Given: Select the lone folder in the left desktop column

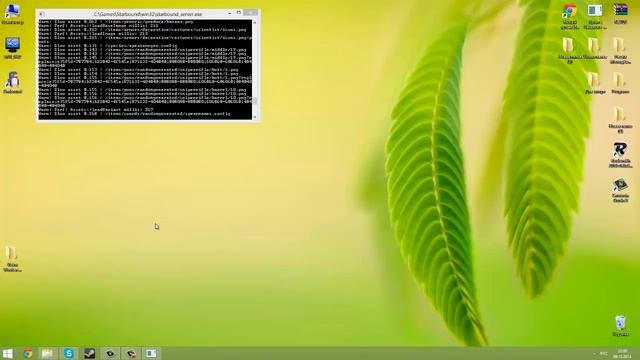Looking at the screenshot, I should coord(12,259).
